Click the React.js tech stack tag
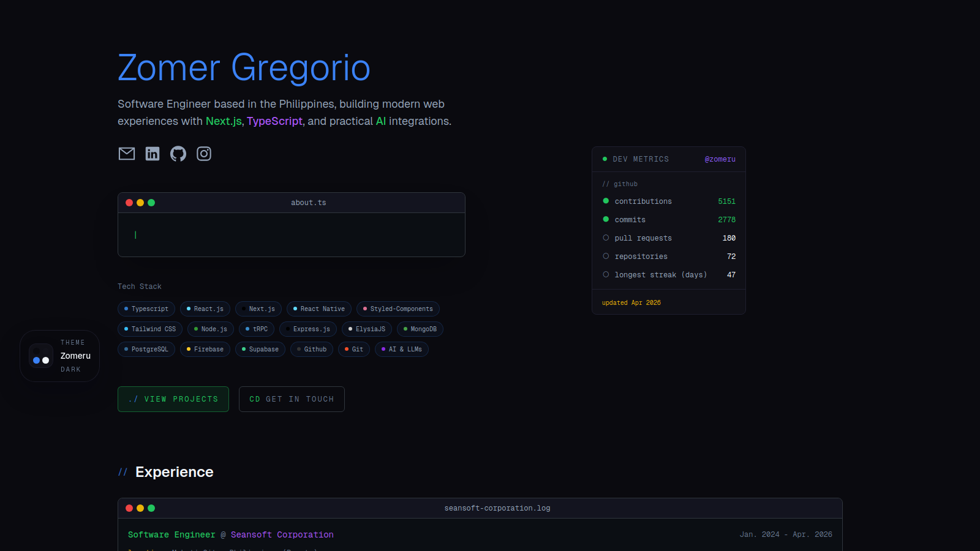Viewport: 980px width, 551px height. 205,309
